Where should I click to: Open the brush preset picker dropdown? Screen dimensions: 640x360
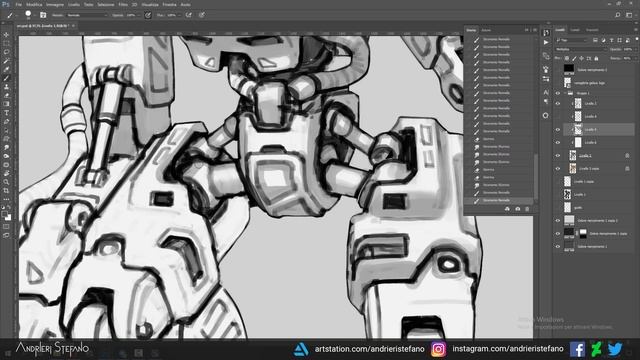pos(34,15)
